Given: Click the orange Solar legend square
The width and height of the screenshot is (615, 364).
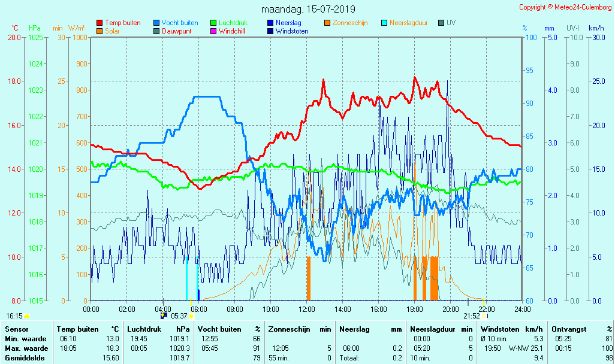Looking at the screenshot, I should coord(100,31).
